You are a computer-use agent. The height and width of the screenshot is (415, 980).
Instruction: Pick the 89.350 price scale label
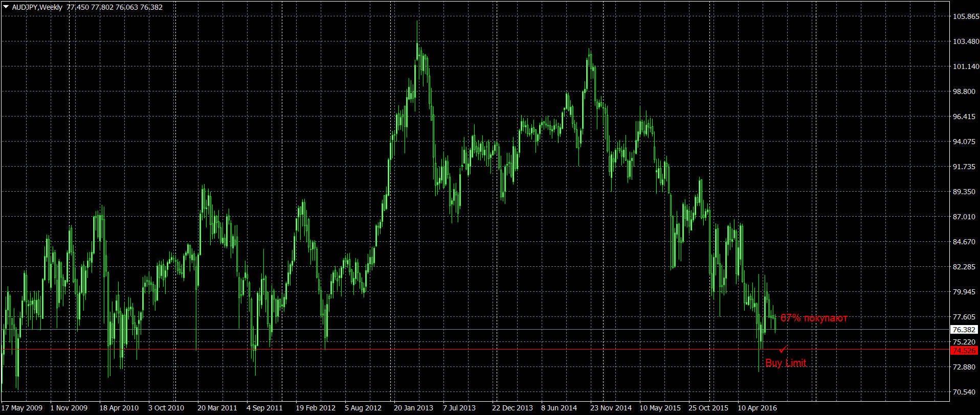click(x=964, y=192)
